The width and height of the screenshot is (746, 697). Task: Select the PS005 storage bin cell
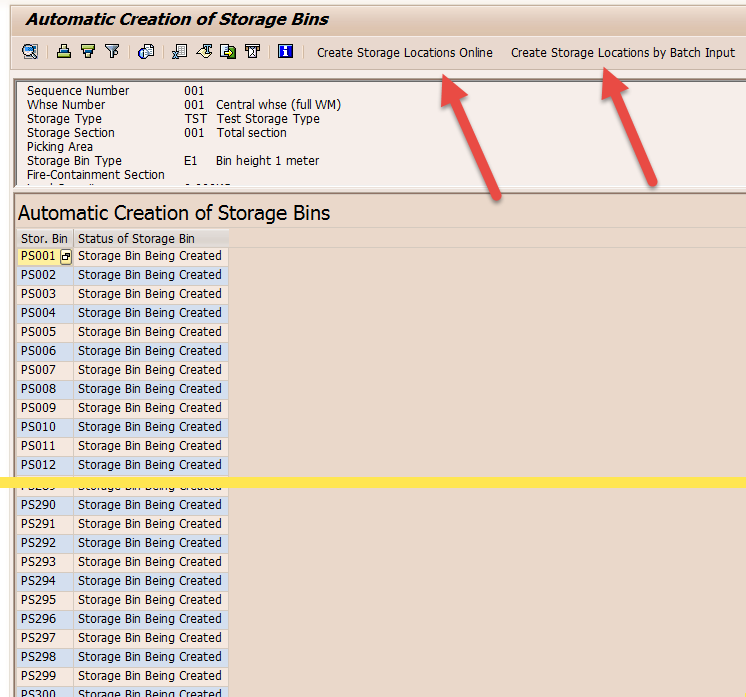[39, 332]
